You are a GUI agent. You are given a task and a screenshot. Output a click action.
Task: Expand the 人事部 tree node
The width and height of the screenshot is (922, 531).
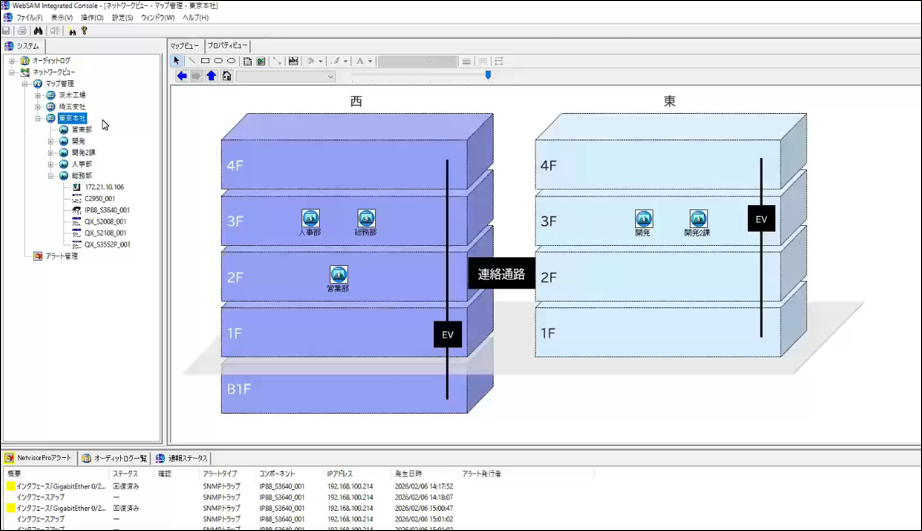point(51,164)
